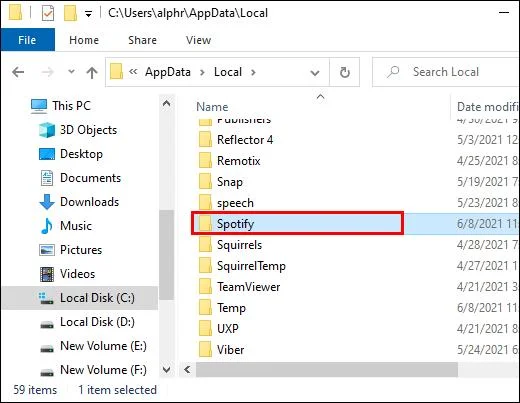Image resolution: width=520 pixels, height=403 pixels.
Task: Sort by the Name column header
Action: pos(212,107)
